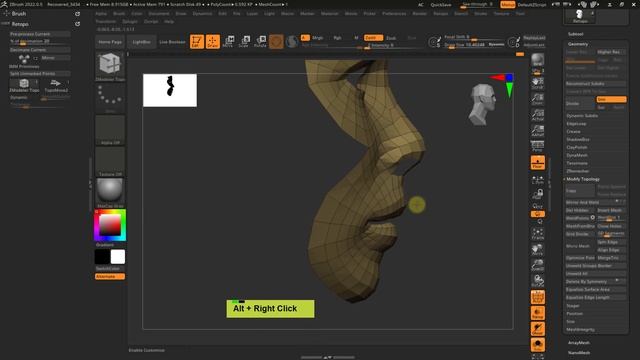This screenshot has height=360, width=640.
Task: Open the Movie menu
Action: [x=351, y=13]
